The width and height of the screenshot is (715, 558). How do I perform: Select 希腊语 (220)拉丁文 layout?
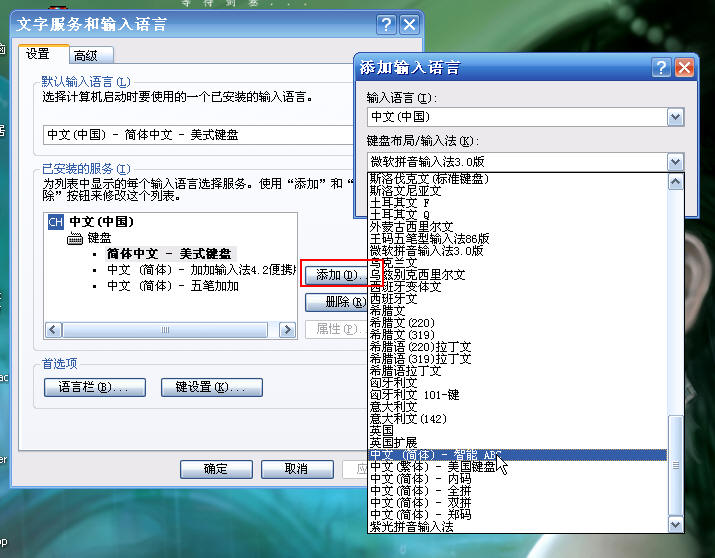pos(517,347)
